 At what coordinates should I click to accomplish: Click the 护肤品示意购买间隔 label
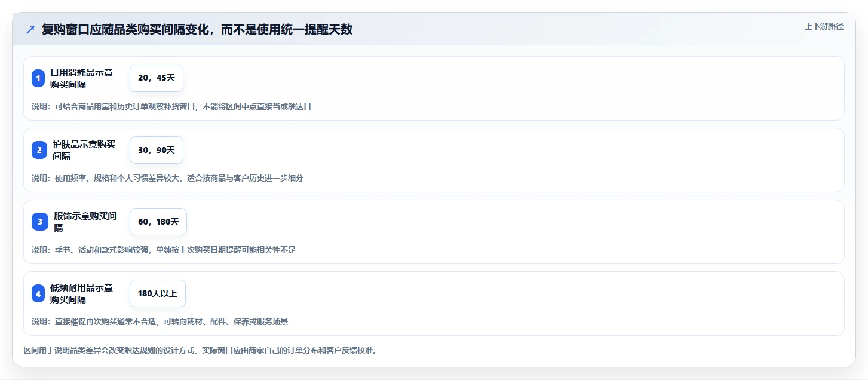coord(84,150)
